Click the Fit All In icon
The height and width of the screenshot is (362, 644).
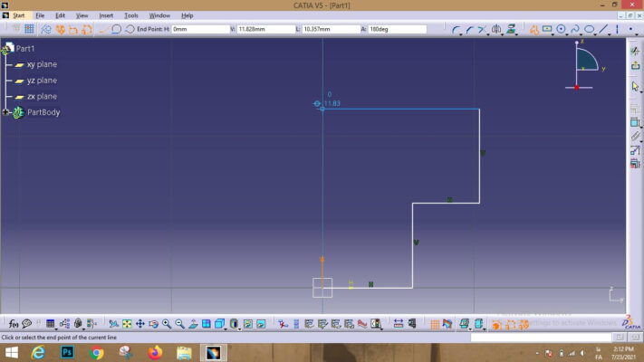tap(127, 324)
